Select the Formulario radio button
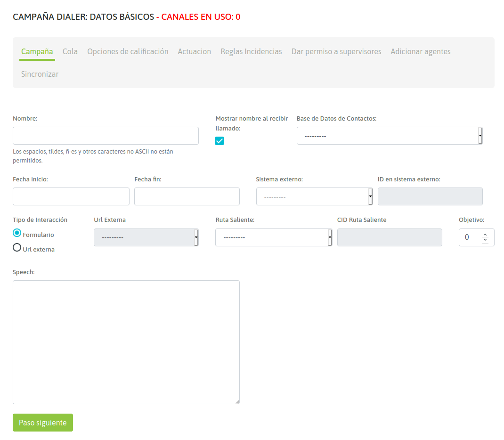 [17, 233]
